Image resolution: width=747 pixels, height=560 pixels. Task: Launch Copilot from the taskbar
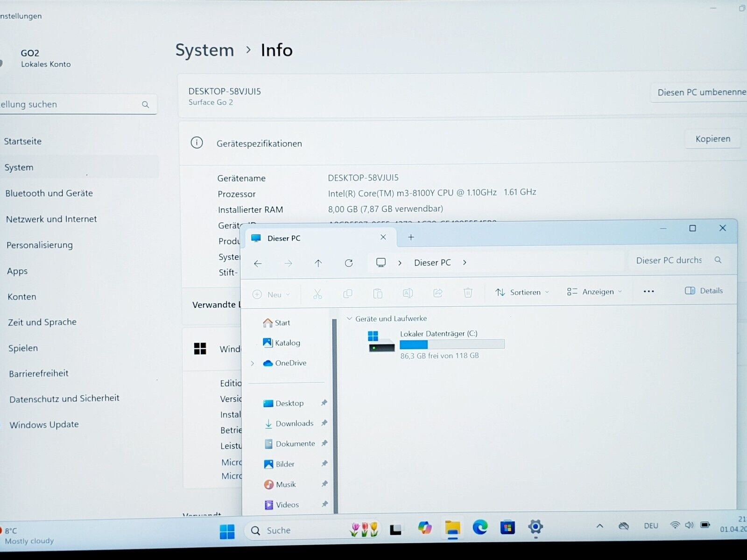[x=424, y=528]
